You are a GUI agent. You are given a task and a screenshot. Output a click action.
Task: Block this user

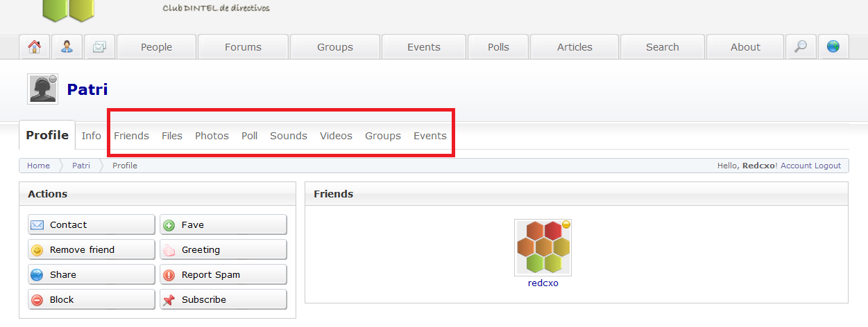click(x=92, y=299)
